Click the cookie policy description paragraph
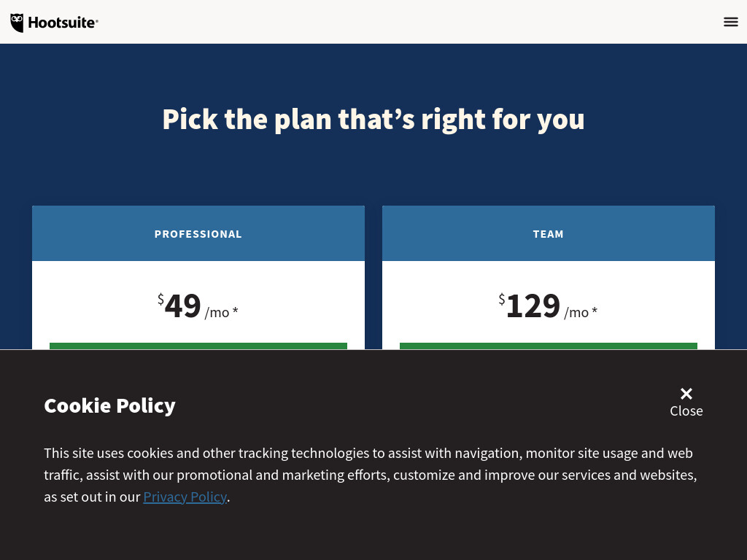 tap(371, 475)
